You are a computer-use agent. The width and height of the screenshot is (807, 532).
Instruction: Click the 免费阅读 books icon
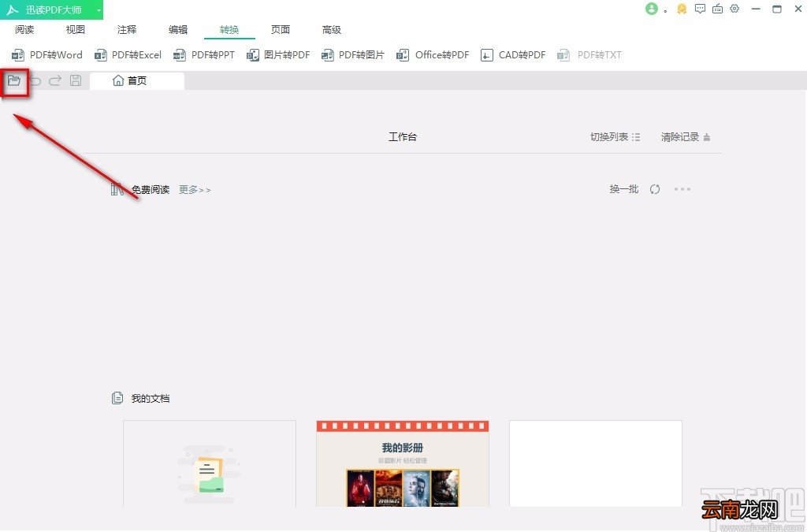click(117, 189)
